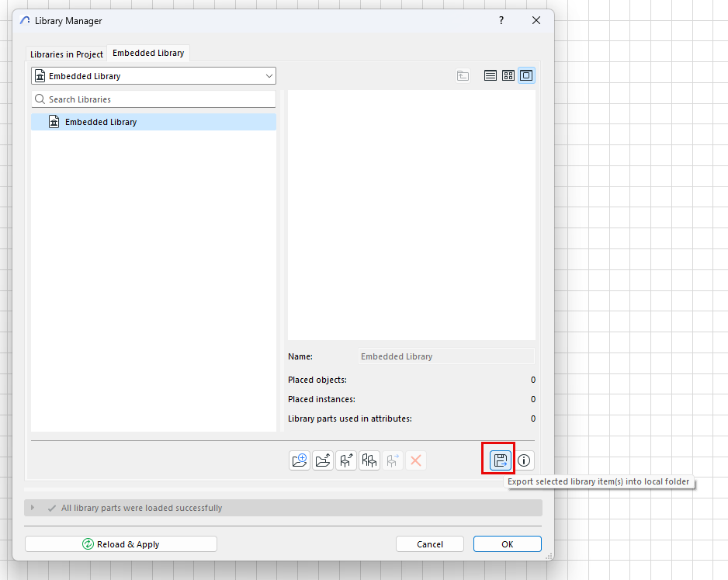Viewport: 728px width, 580px height.
Task: Focus the Search Libraries field
Action: pyautogui.click(x=154, y=99)
